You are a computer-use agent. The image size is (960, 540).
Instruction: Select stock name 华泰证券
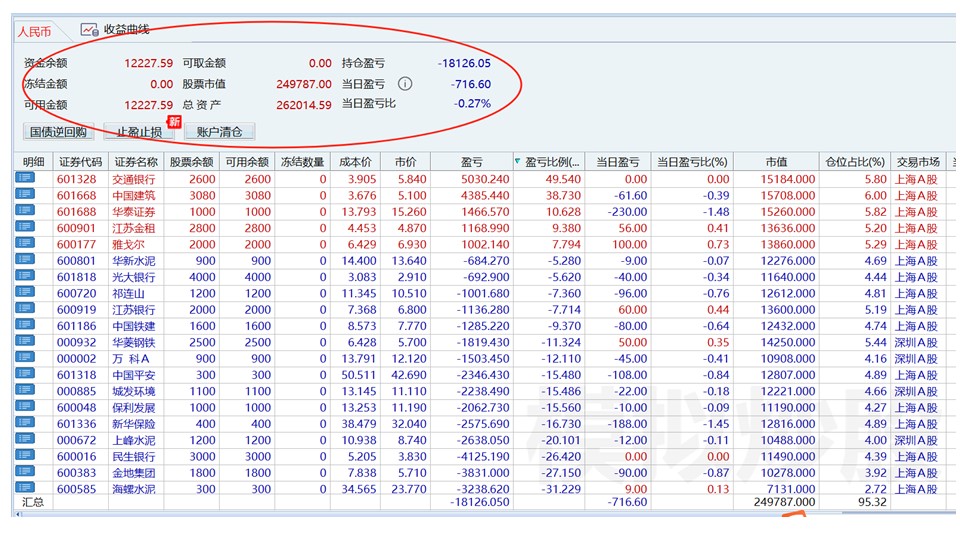[133, 212]
